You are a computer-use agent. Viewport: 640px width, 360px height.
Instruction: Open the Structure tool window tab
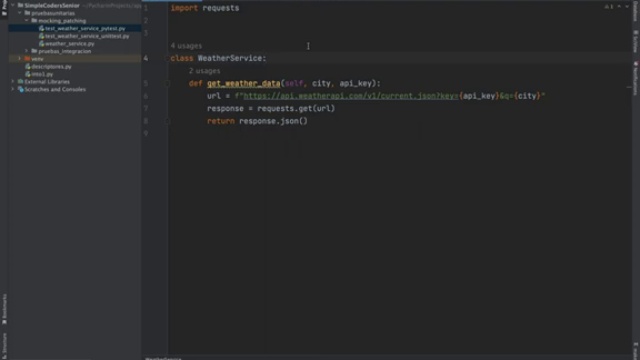coord(4,345)
